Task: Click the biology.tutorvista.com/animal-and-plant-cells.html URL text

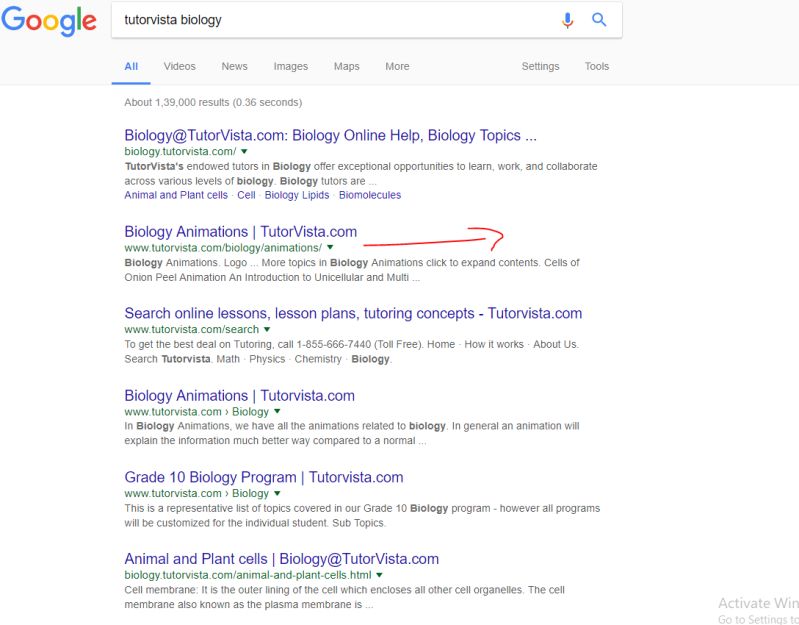Action: [x=248, y=575]
